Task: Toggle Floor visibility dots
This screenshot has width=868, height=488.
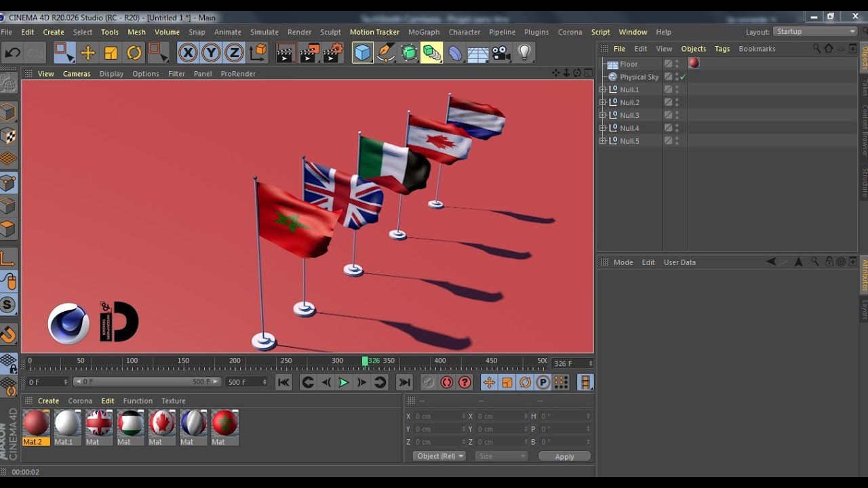Action: [x=677, y=64]
